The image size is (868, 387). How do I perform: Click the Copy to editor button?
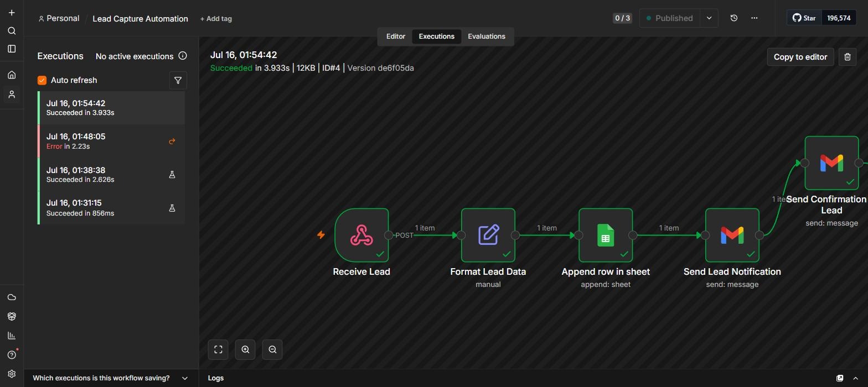800,56
